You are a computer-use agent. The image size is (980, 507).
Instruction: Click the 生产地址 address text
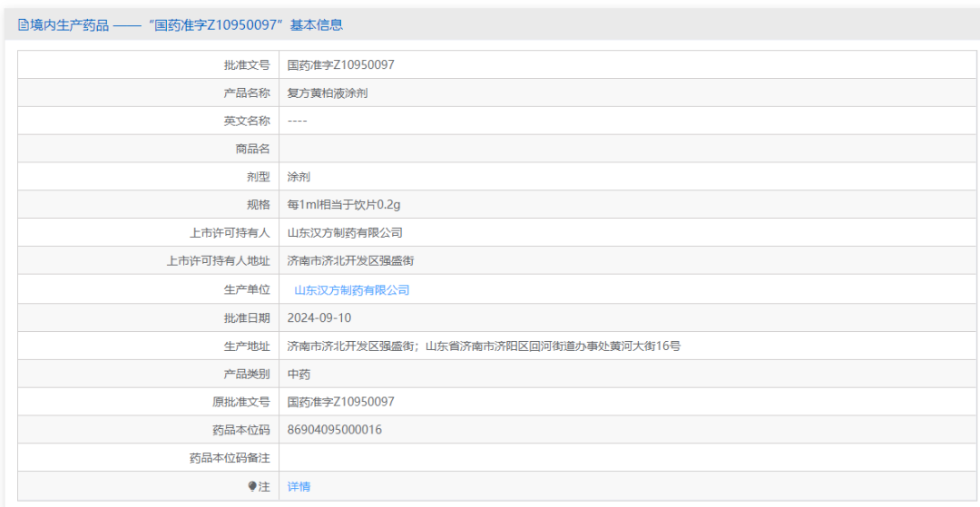483,346
